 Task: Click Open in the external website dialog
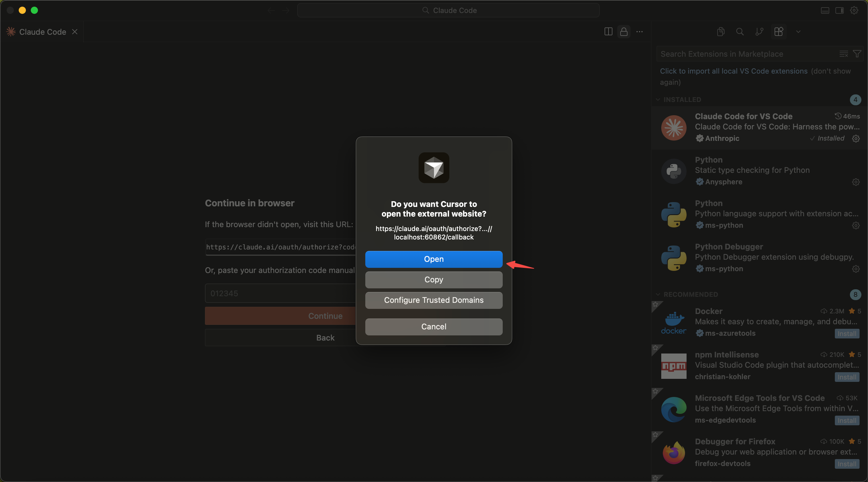coord(434,259)
